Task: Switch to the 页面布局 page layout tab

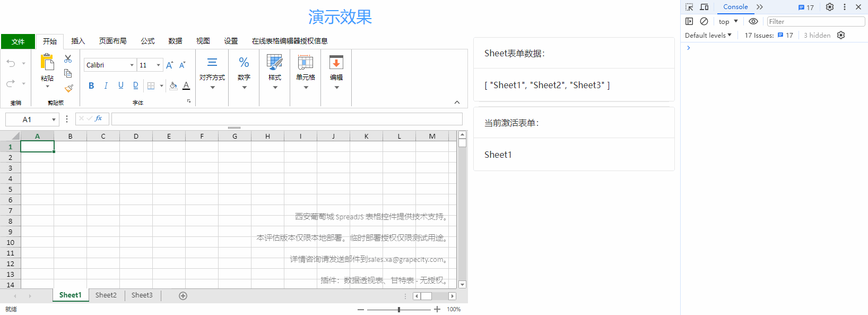Action: click(x=113, y=41)
